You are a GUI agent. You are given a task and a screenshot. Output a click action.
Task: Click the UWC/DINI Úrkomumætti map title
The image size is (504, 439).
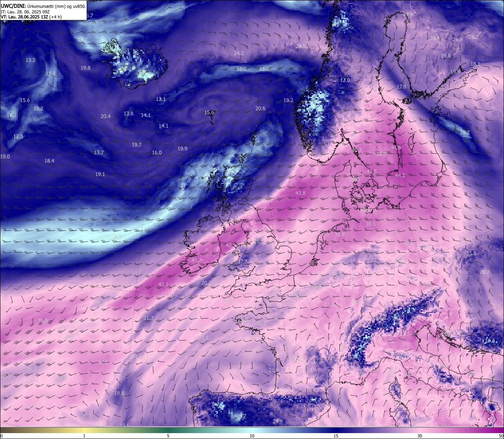43,6
